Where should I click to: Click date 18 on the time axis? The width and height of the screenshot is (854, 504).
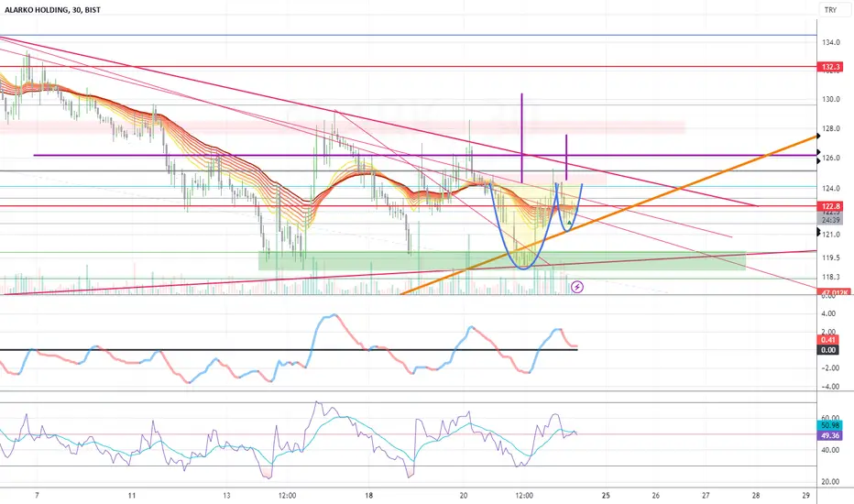pyautogui.click(x=369, y=496)
